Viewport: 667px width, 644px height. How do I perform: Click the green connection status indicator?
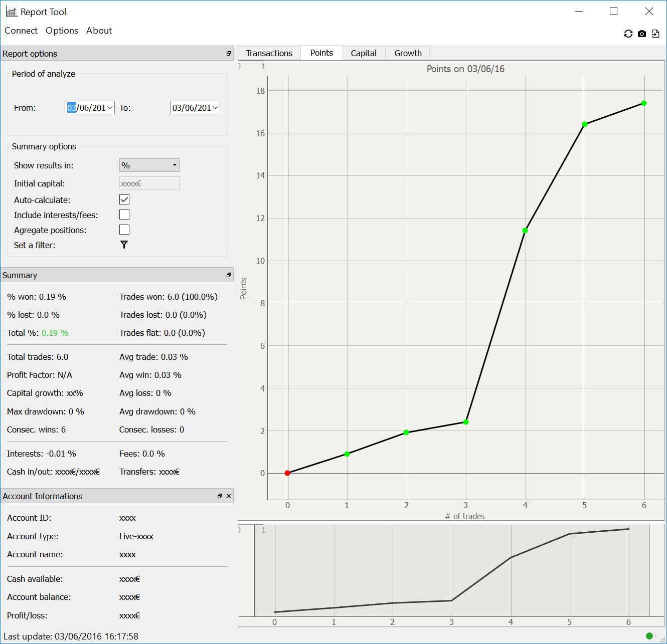coord(649,636)
